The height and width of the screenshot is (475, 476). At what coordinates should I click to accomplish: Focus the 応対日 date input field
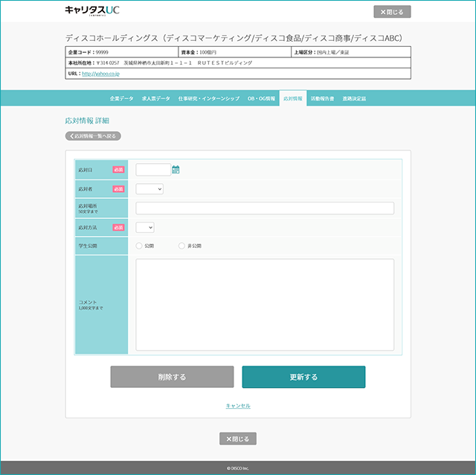153,170
